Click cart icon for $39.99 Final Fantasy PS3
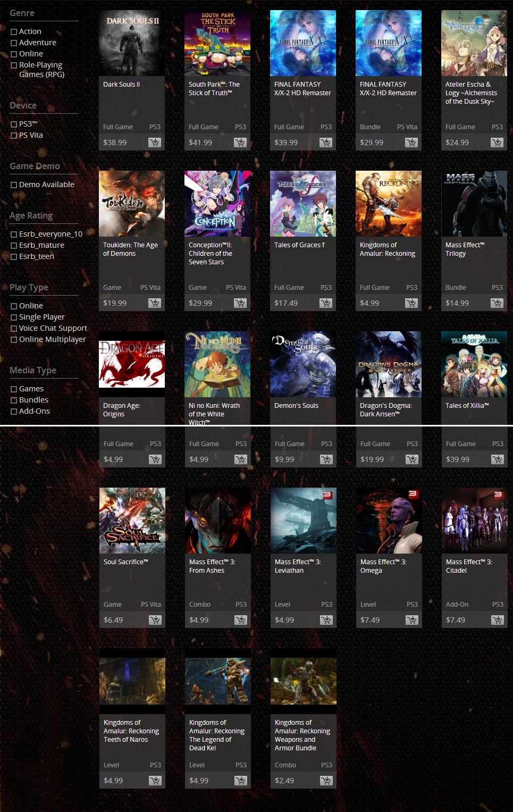 coord(326,143)
